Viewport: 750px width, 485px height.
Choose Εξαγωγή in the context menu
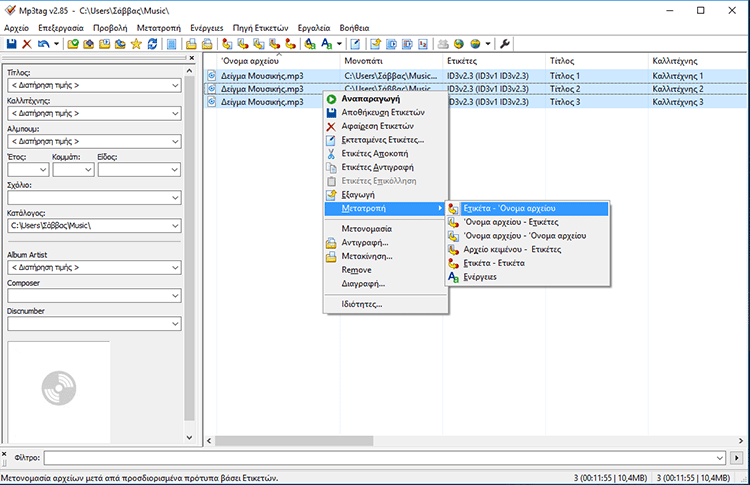tap(386, 195)
